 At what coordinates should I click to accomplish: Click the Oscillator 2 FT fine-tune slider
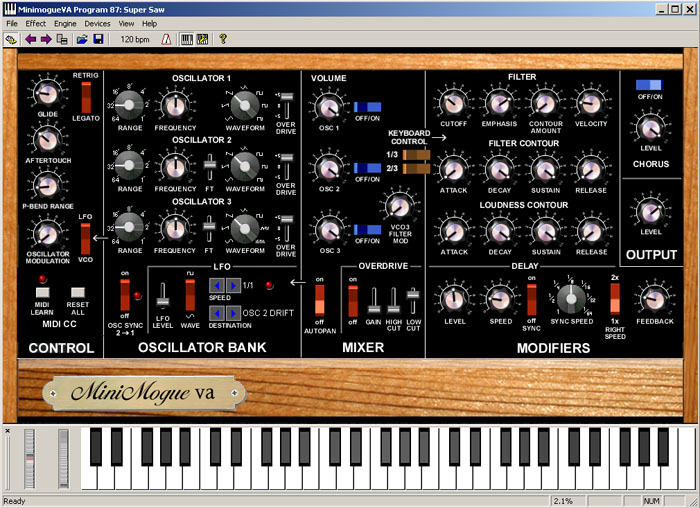point(209,167)
